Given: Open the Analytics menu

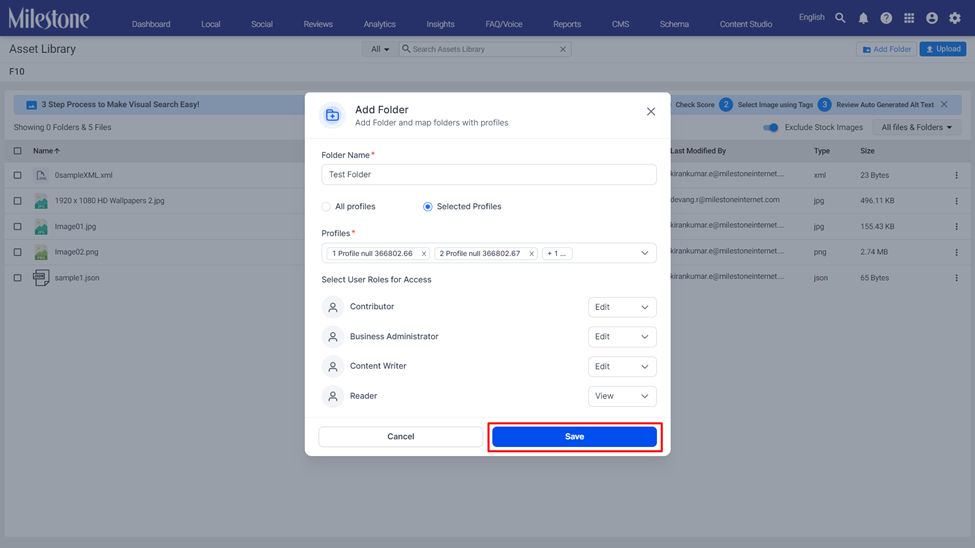Looking at the screenshot, I should (379, 24).
